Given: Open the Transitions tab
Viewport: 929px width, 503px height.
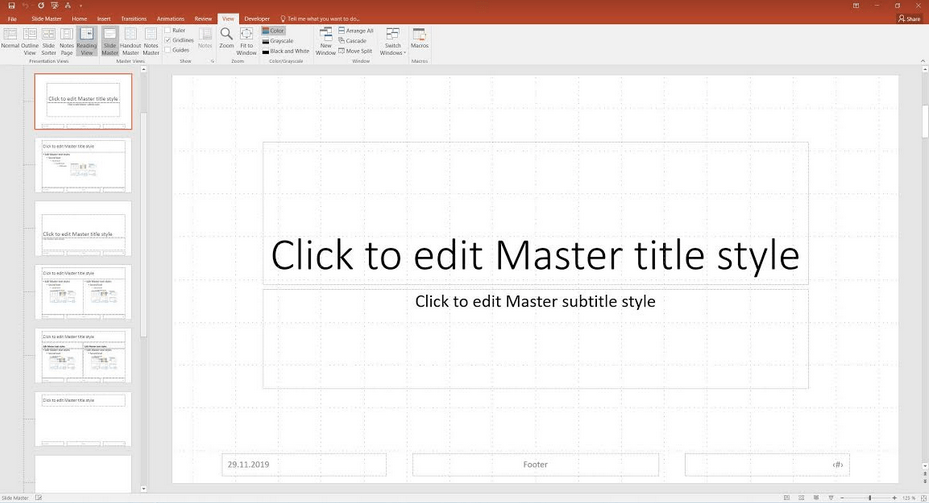Looking at the screenshot, I should (134, 18).
